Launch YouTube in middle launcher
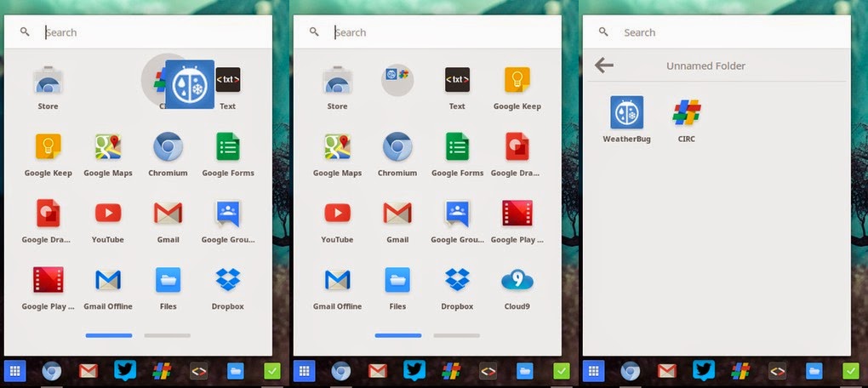The height and width of the screenshot is (388, 868). pos(337,213)
